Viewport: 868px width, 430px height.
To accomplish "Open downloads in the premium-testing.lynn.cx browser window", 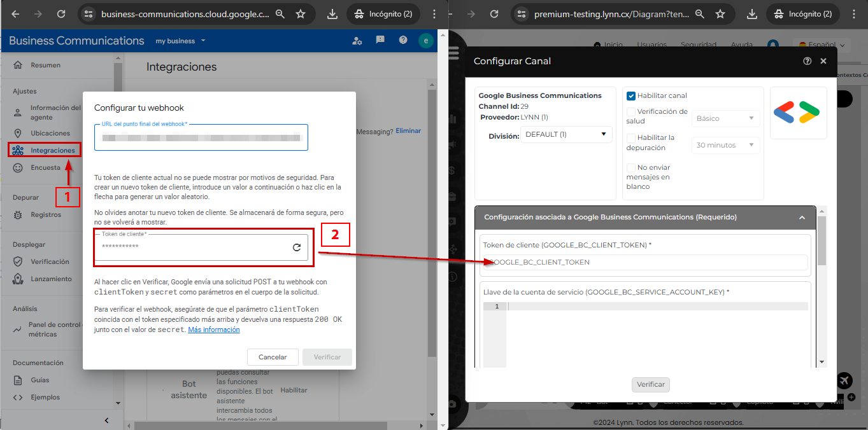I will (x=752, y=14).
